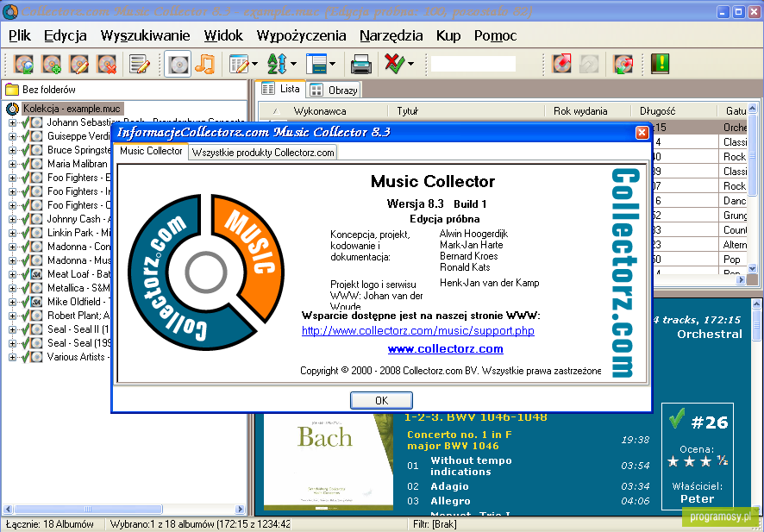764x532 pixels.
Task: Open the notepad edit icon in toolbar
Action: [140, 64]
